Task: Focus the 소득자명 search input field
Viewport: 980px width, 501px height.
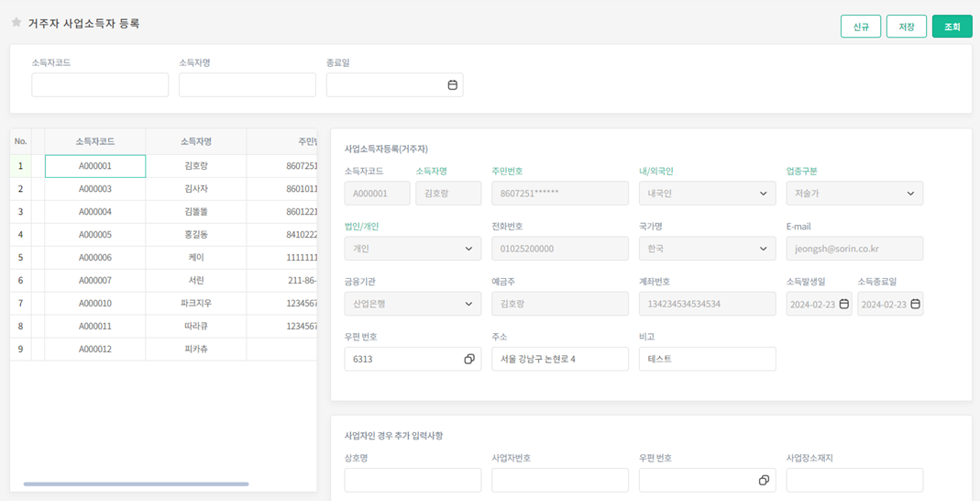Action: tap(247, 85)
